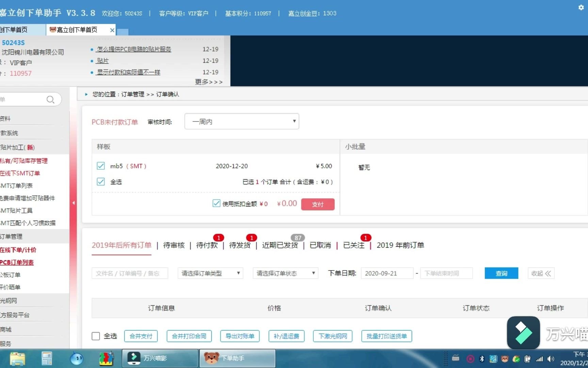588x368 pixels.
Task: Open 在线下SMT订单 in sidebar
Action: pyautogui.click(x=20, y=173)
